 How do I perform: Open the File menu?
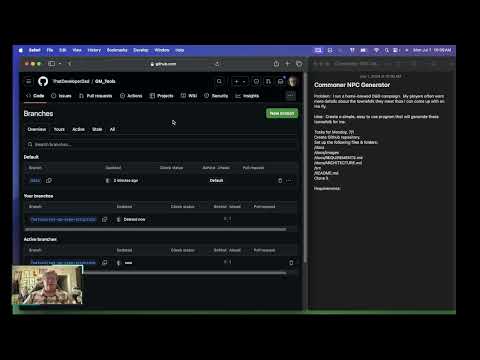coord(50,50)
